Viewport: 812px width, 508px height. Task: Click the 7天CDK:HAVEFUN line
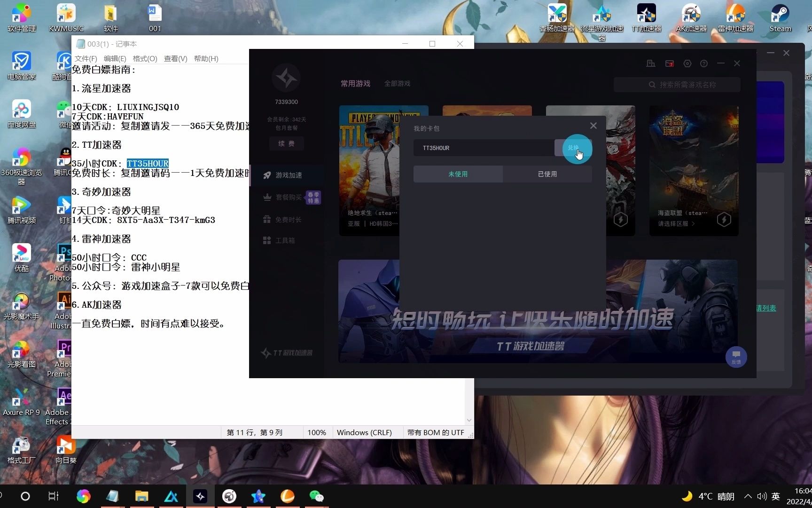(x=108, y=117)
